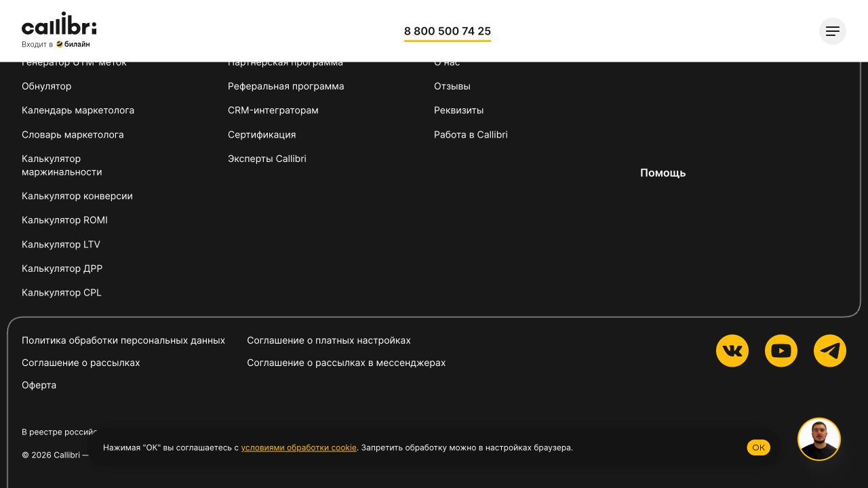The image size is (868, 488).
Task: Open Соглашение о рассылках link
Action: (x=81, y=363)
